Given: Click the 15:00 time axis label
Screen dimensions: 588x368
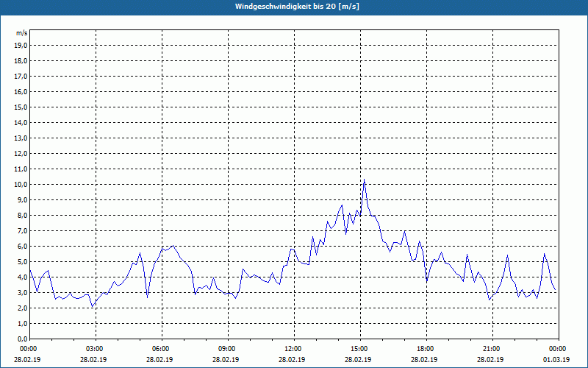Looking at the screenshot, I should click(360, 349).
